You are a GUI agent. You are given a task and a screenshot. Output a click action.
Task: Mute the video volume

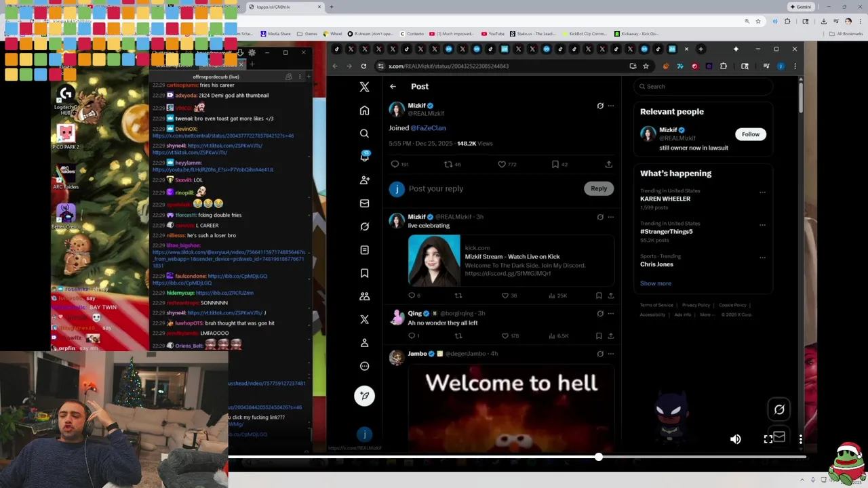[x=736, y=439]
